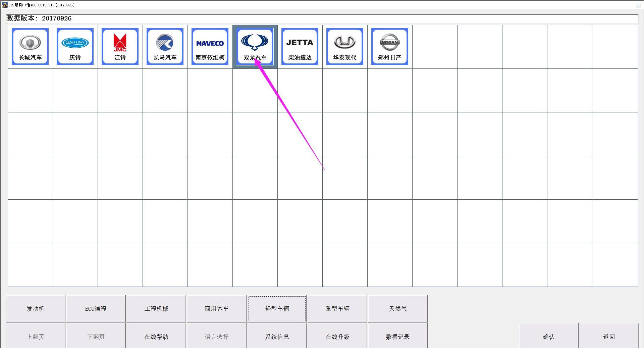Switch to 工程机械 category
Screen dimensions: 644x348
coord(156,309)
